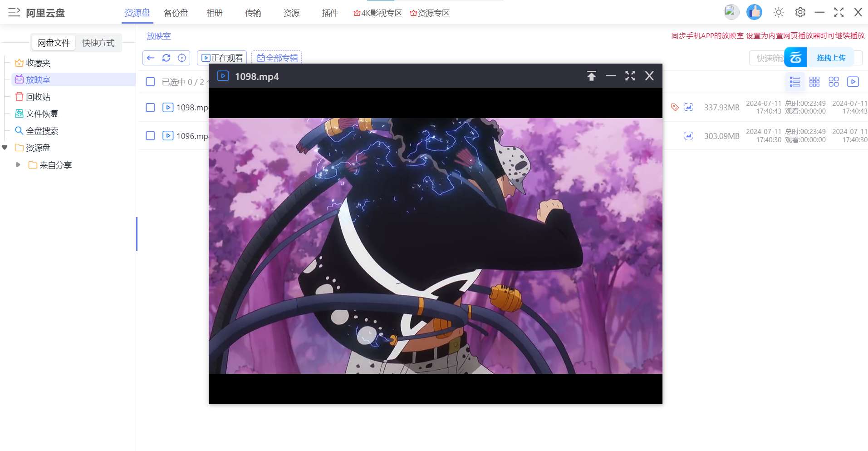Open 回收站 in the sidebar

pyautogui.click(x=38, y=97)
